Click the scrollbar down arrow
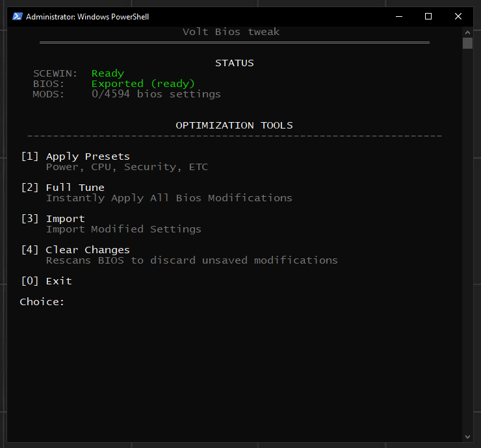This screenshot has height=448, width=481. [467, 437]
